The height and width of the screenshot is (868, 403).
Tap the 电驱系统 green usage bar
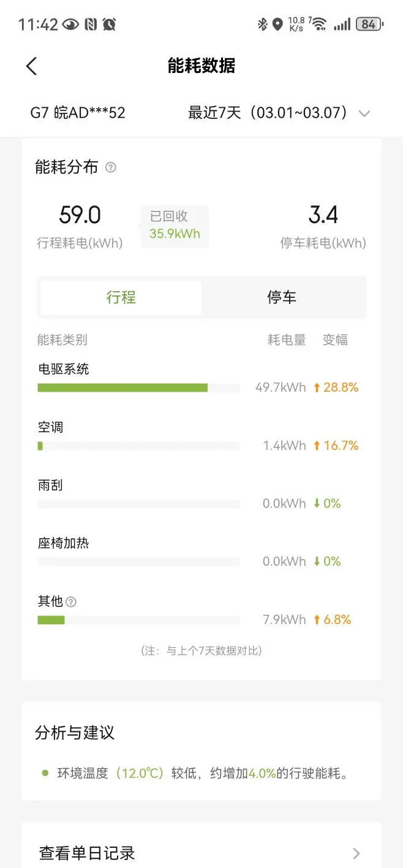click(x=122, y=387)
